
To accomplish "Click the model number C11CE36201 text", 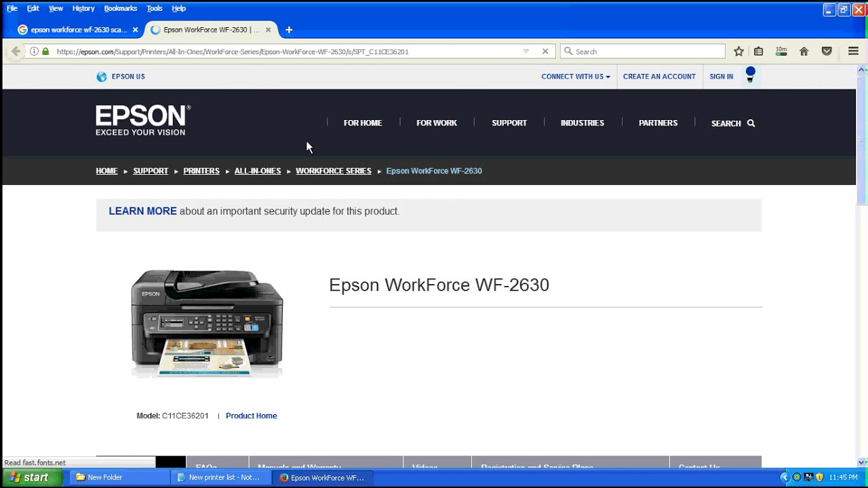I will 185,416.
